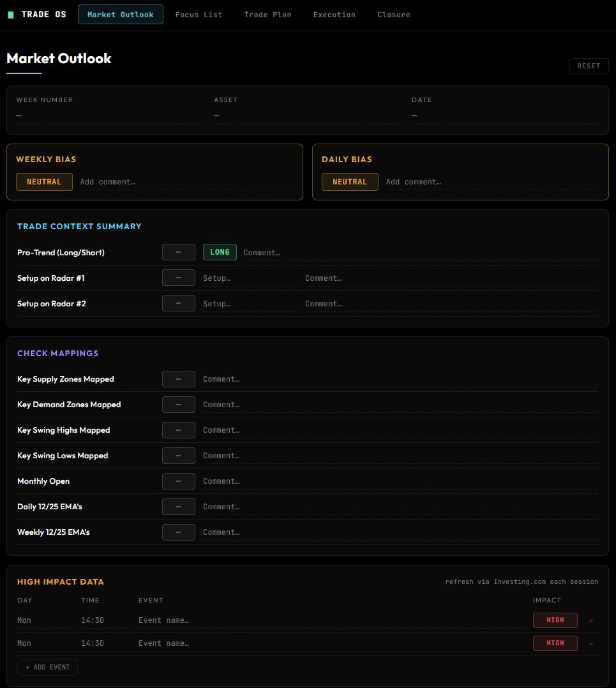Click the green Trade OS logo square
Screen dimensions: 616x688
11,15
